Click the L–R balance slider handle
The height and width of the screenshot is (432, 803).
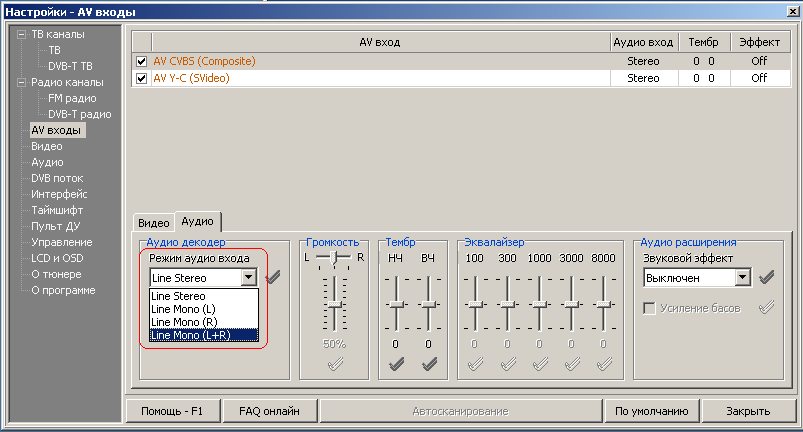(331, 257)
